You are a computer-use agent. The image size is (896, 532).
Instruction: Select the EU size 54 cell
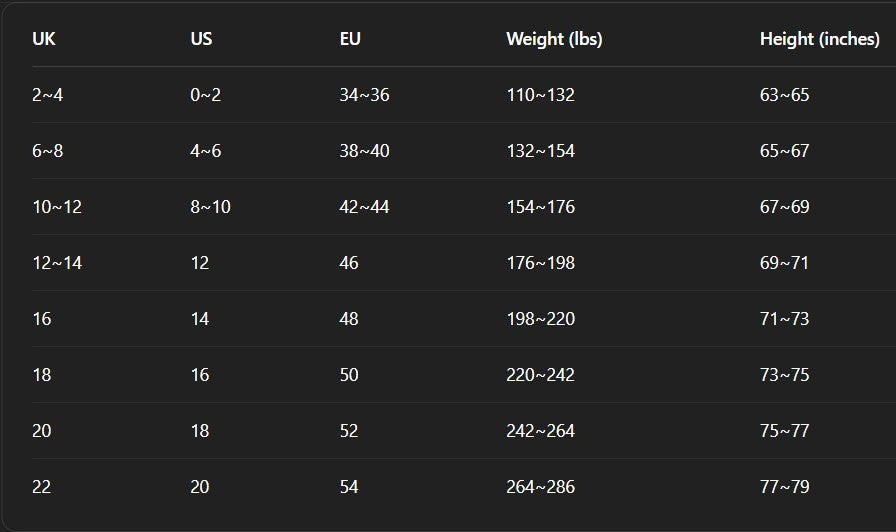click(349, 487)
